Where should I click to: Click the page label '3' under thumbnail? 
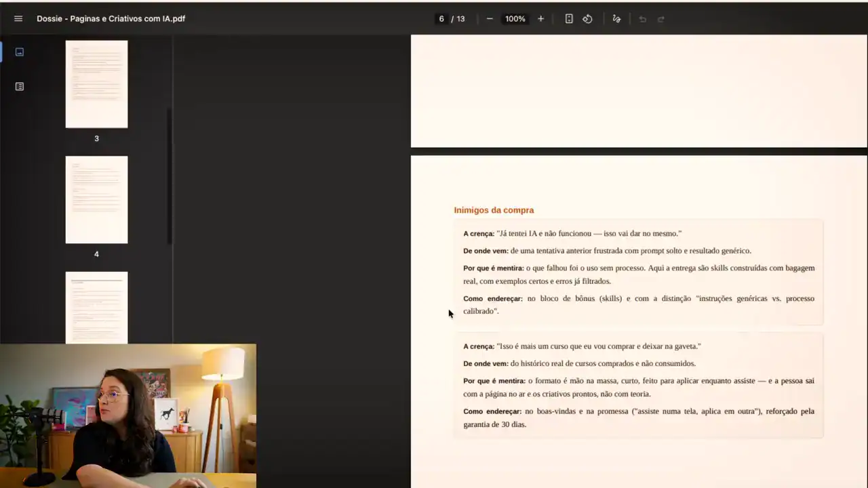(96, 138)
